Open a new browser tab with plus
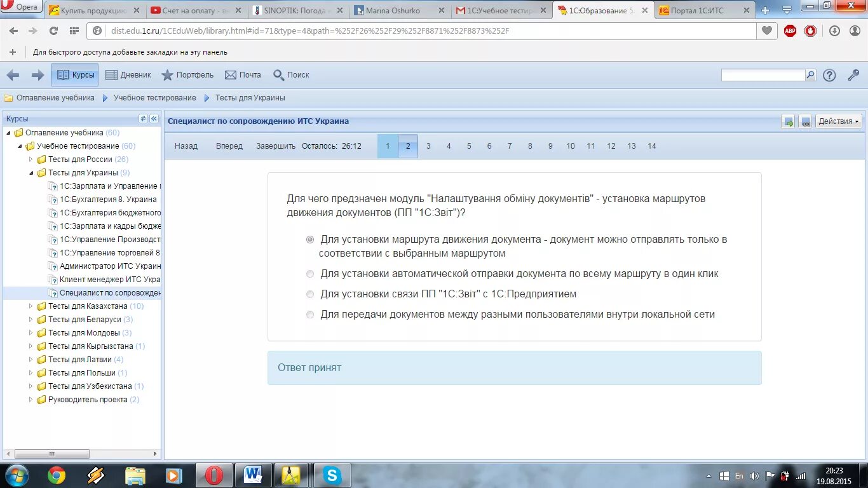The width and height of the screenshot is (868, 488). [x=765, y=11]
